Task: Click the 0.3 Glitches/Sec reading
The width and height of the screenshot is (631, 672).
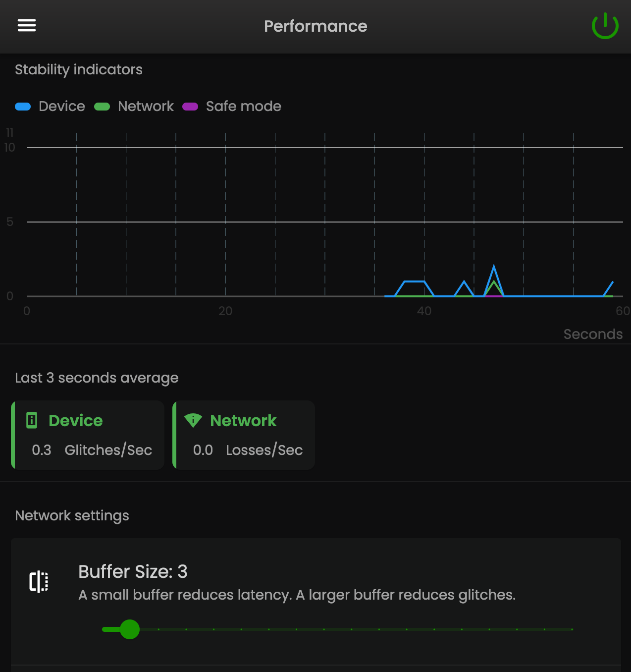Action: coord(92,450)
